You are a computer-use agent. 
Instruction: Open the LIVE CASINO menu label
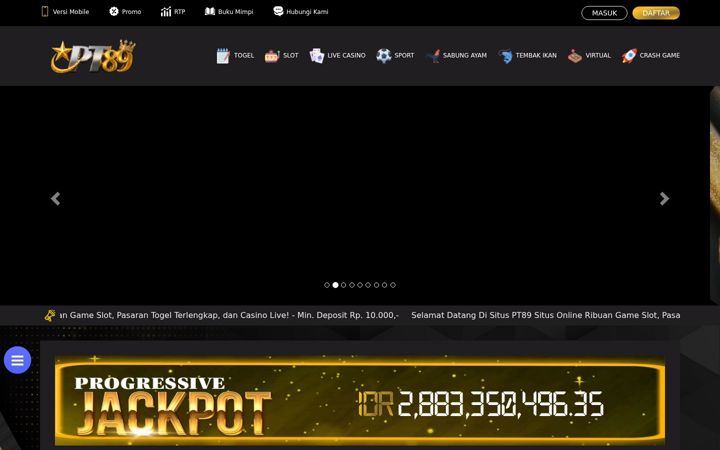(x=347, y=56)
